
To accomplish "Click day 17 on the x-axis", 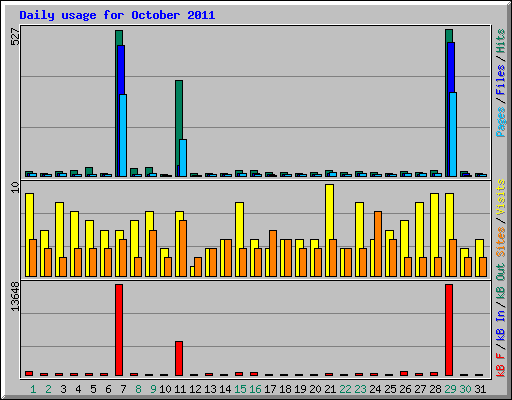I will pyautogui.click(x=270, y=389).
